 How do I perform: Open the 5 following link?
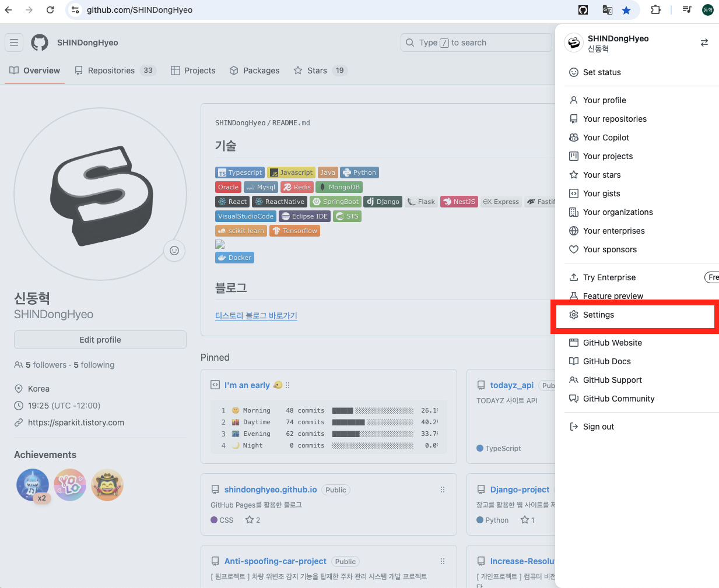click(x=94, y=365)
